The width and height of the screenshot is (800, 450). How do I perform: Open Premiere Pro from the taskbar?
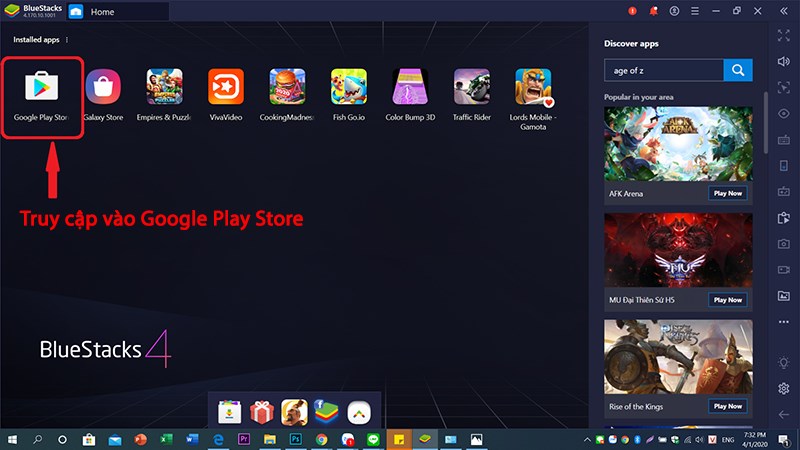pyautogui.click(x=244, y=440)
